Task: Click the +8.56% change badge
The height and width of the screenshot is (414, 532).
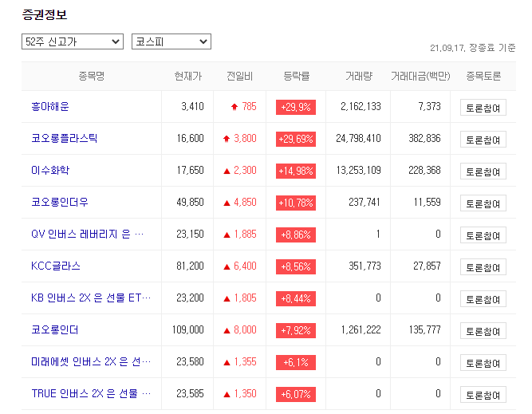Action: point(296,266)
